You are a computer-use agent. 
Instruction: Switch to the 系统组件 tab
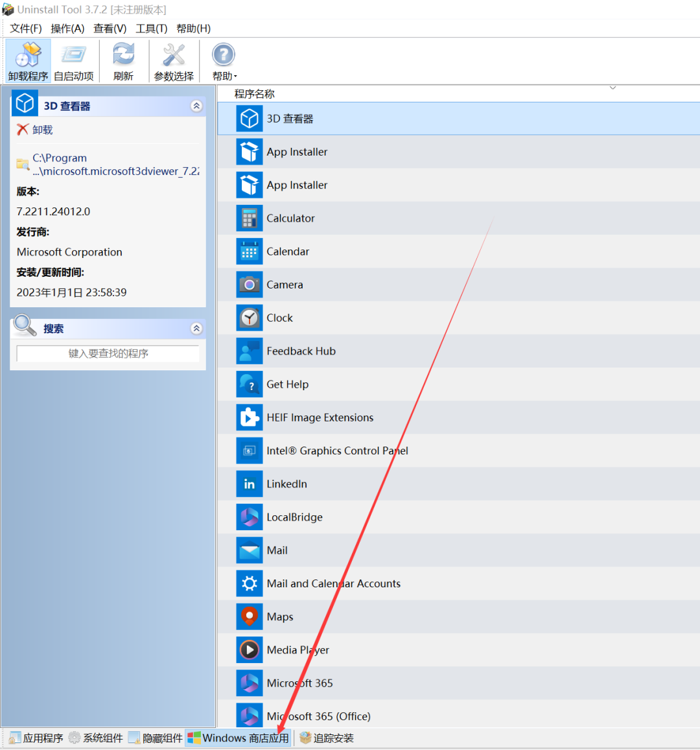coord(96,738)
